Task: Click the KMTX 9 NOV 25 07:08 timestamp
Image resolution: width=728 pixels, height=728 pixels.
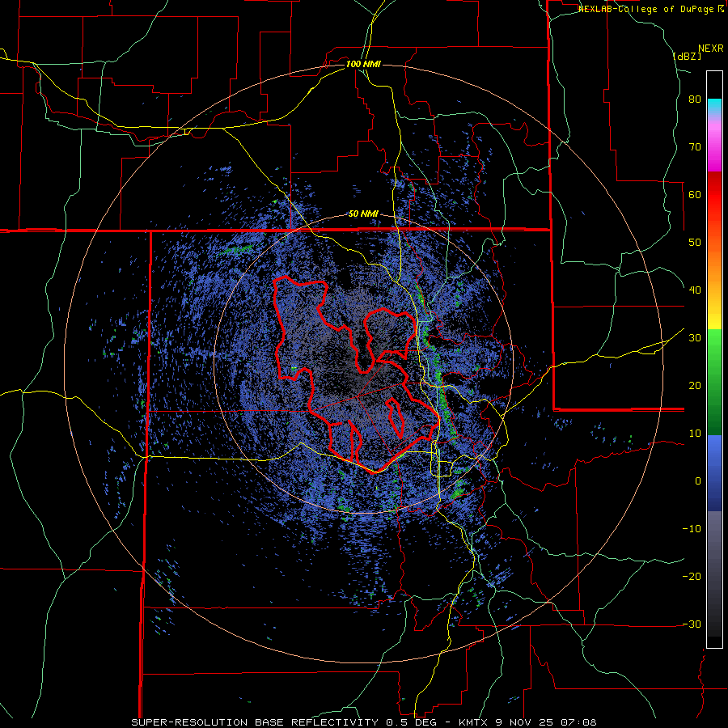Action: [527, 722]
